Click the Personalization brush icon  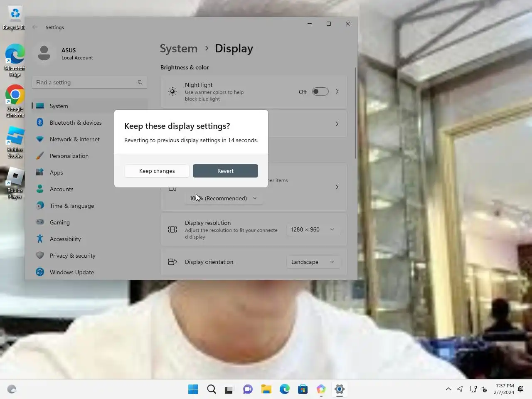coord(40,156)
